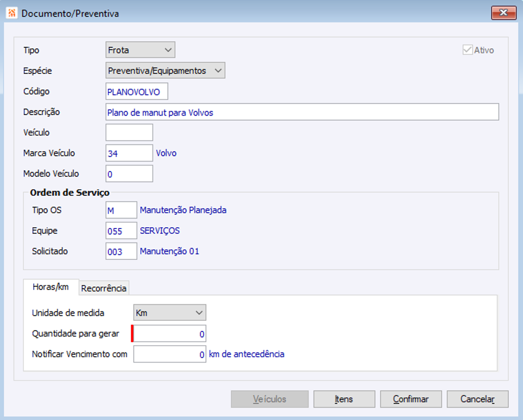Click the 'SERVIÇOS' team name text
The image size is (523, 420).
click(160, 231)
